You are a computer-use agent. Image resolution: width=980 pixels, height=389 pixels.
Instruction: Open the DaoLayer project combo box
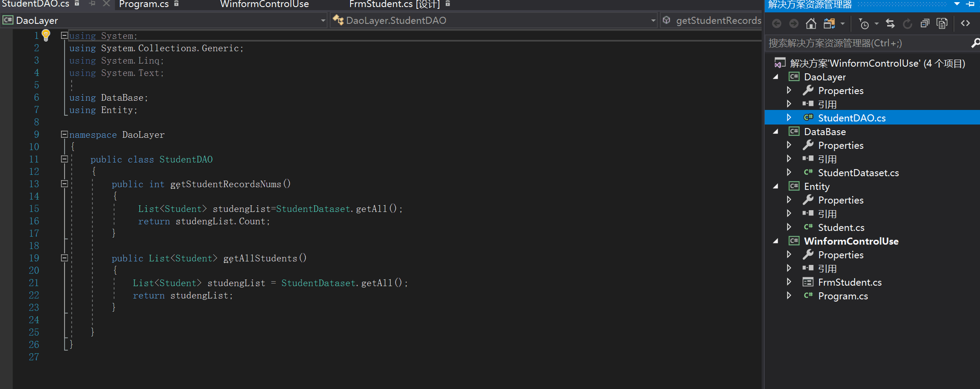[164, 20]
